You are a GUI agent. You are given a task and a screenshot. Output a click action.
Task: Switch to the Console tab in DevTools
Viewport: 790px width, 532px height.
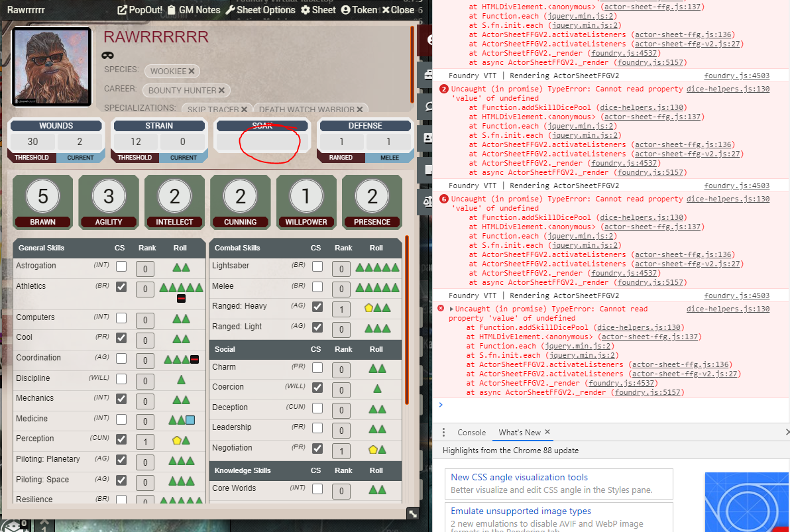coord(471,432)
